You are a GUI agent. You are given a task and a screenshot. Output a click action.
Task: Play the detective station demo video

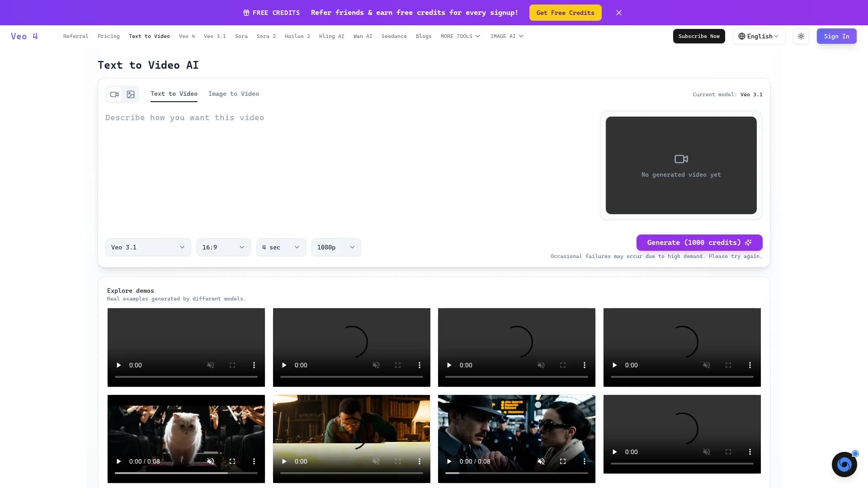tap(449, 461)
